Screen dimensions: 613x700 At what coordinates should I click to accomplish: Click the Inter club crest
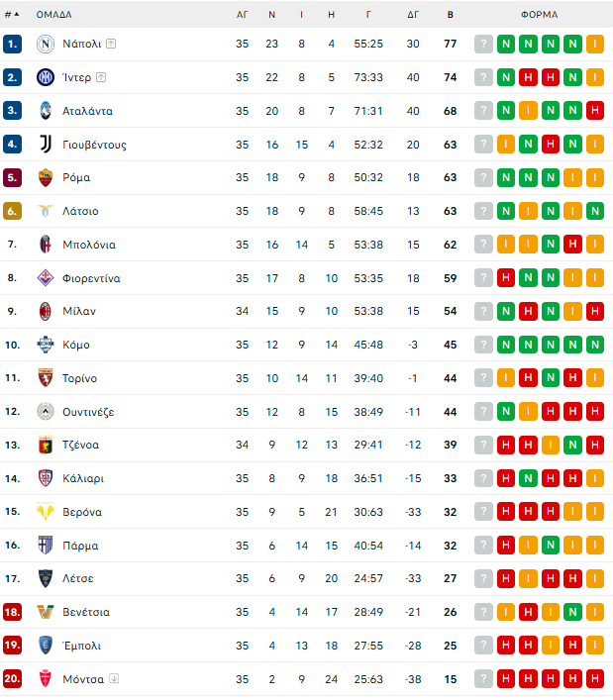[x=45, y=77]
